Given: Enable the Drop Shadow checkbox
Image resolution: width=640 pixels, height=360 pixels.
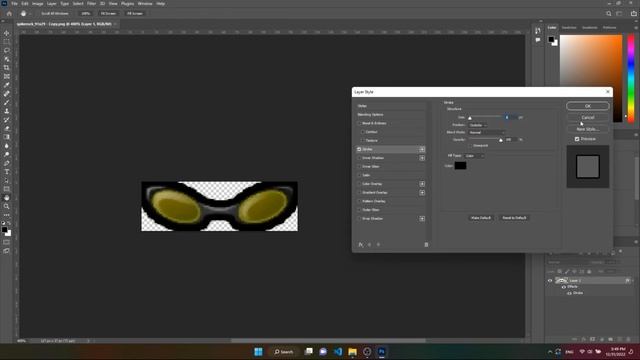Looking at the screenshot, I should tap(359, 219).
